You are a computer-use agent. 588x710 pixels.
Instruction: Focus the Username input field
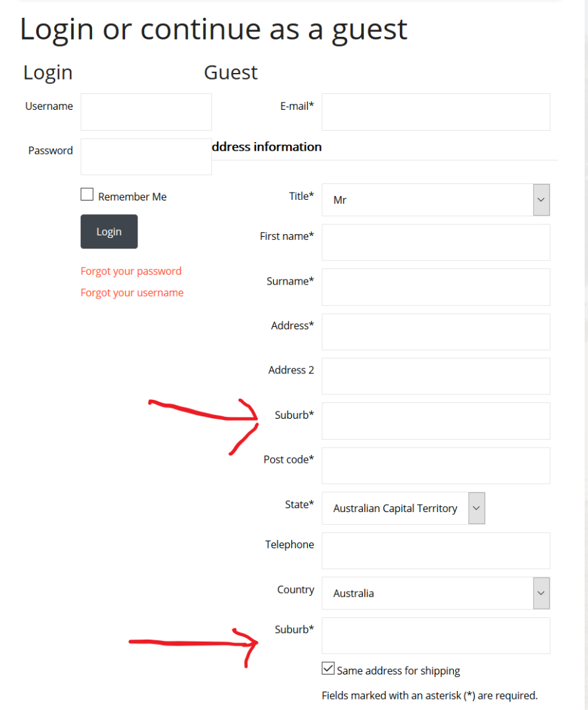146,112
